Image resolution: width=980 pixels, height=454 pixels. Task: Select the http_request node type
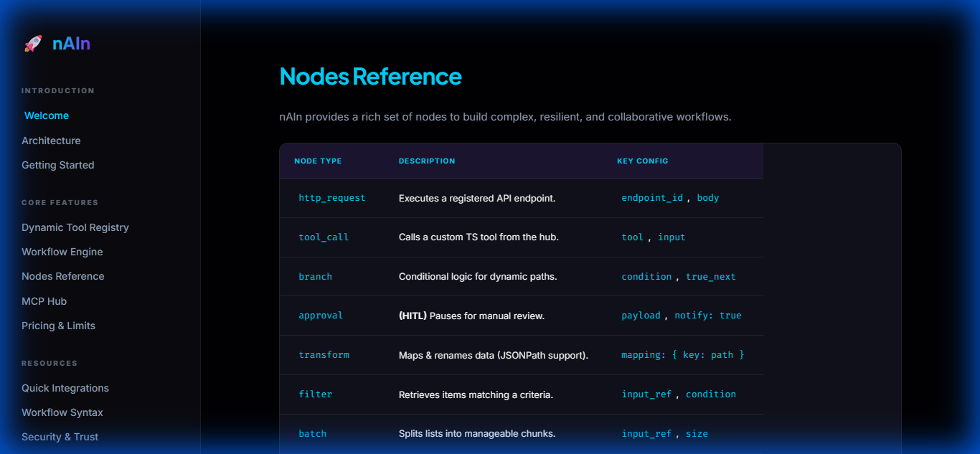[x=331, y=197]
